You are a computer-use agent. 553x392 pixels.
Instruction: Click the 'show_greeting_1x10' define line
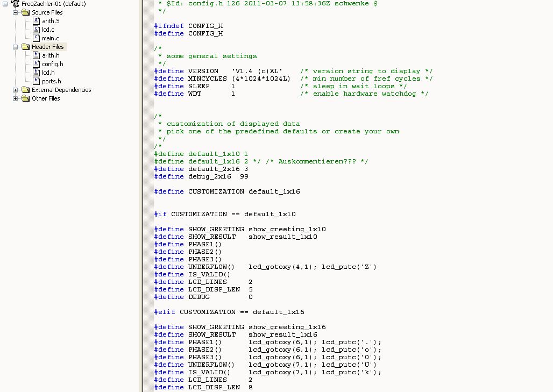click(x=240, y=229)
